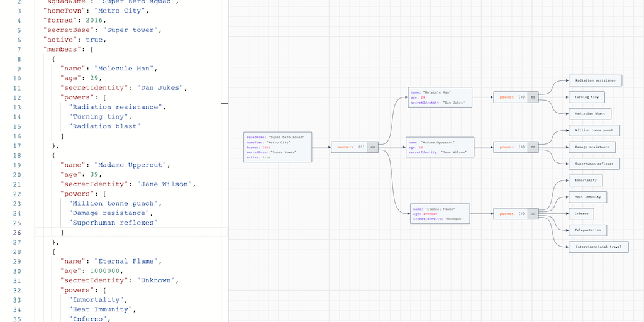Screen dimensions: 644x322
Task: Select the Teleportation leaf node
Action: (587, 230)
